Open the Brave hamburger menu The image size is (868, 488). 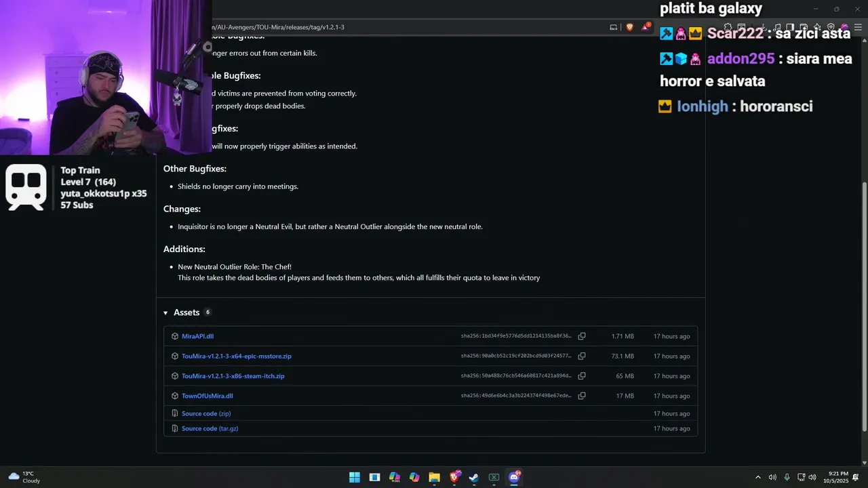[858, 27]
